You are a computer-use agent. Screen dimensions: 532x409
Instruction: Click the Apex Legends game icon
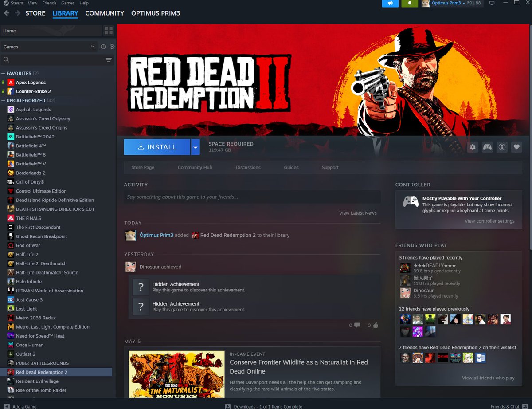pyautogui.click(x=11, y=83)
